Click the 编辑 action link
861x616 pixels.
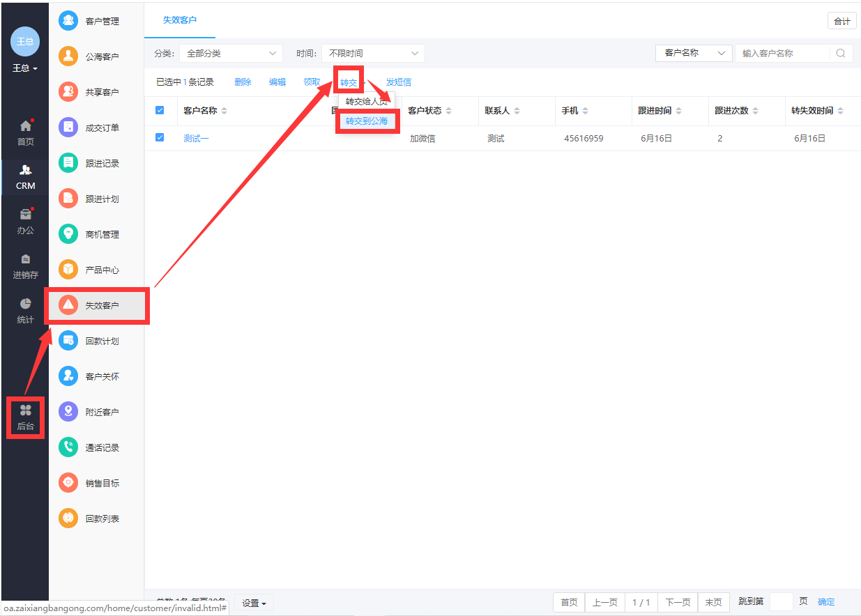tap(277, 82)
